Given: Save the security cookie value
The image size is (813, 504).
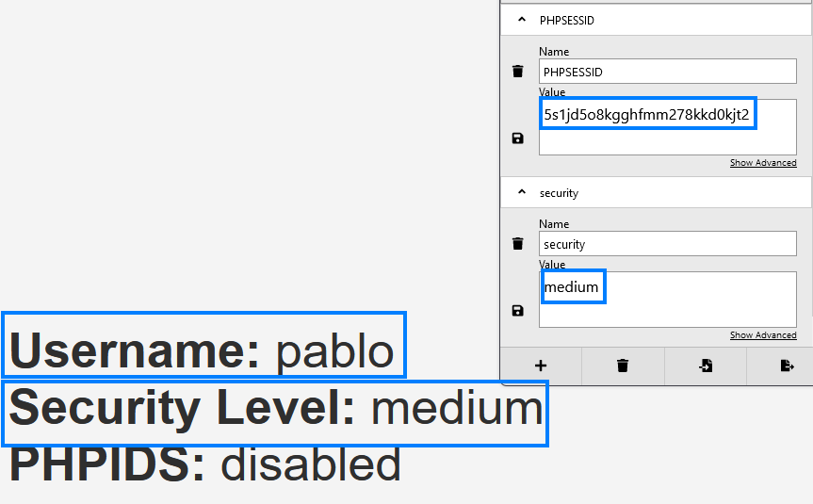Looking at the screenshot, I should [517, 311].
